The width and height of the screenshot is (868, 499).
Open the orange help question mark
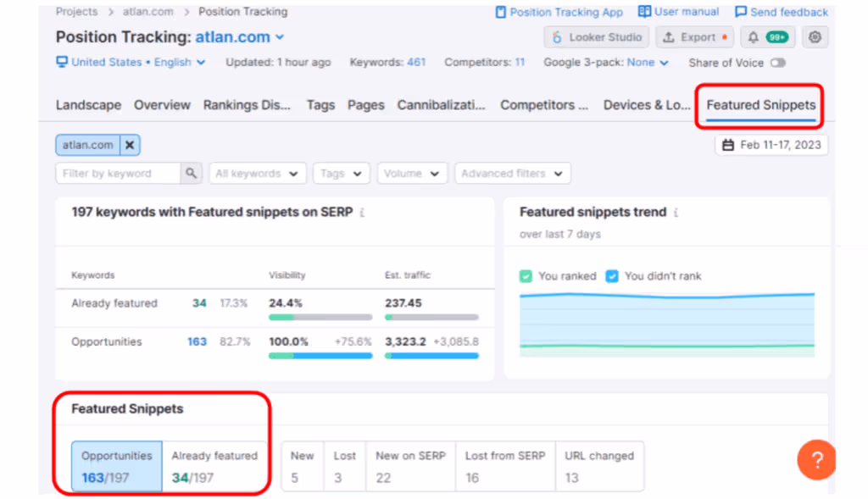point(817,459)
